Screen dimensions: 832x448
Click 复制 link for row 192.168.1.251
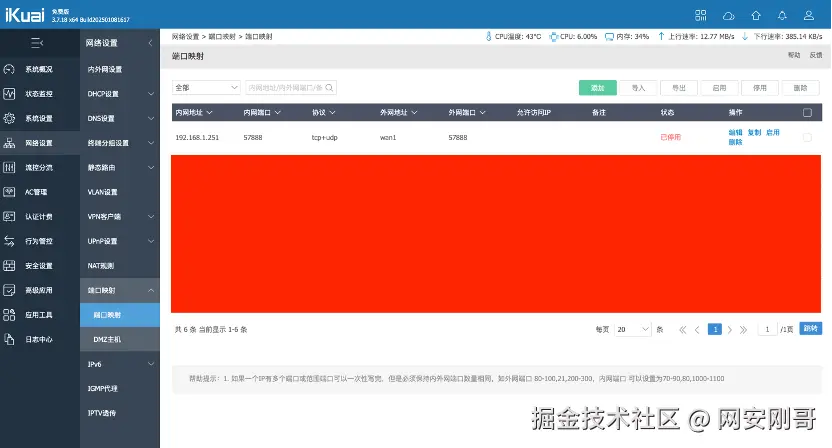point(754,133)
